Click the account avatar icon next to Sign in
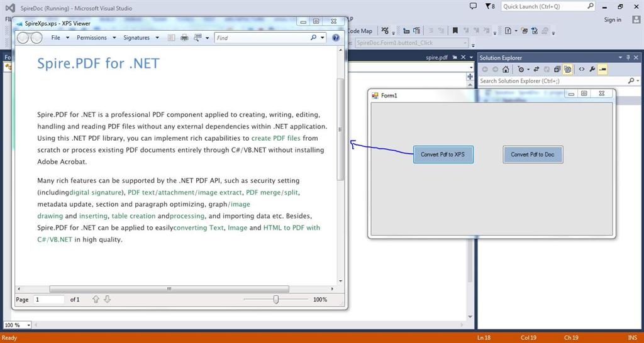This screenshot has width=644, height=343. tap(636, 19)
